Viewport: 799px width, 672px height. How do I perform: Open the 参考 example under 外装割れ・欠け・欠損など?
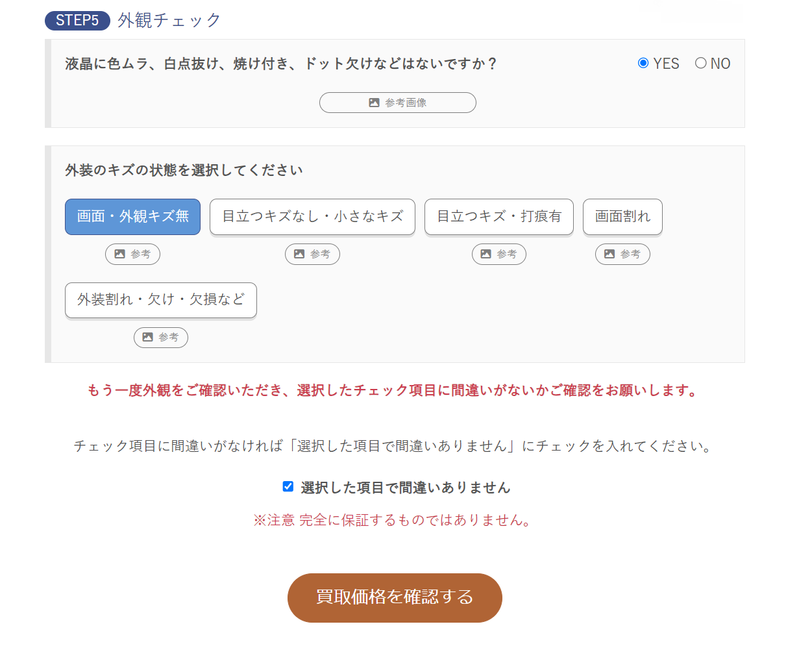(x=161, y=337)
